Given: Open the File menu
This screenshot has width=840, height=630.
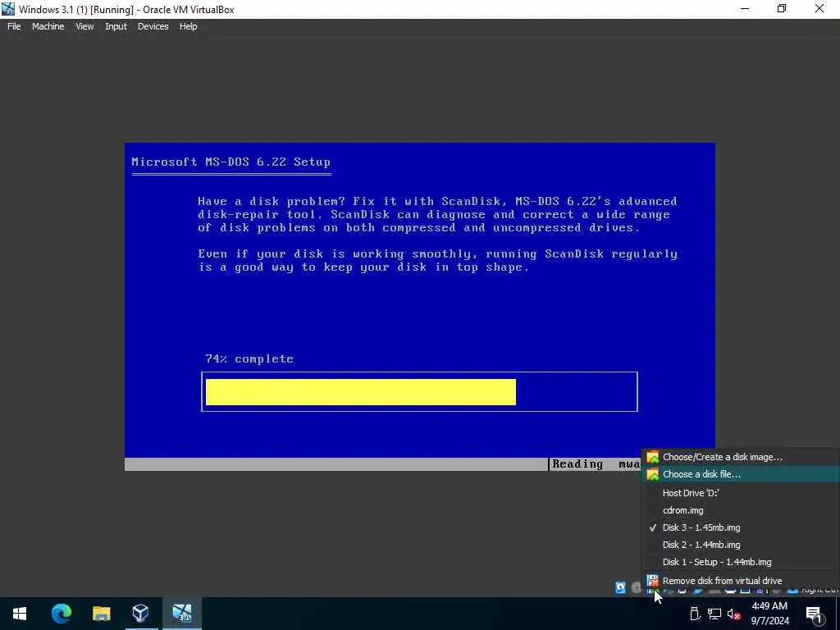Looking at the screenshot, I should (14, 26).
